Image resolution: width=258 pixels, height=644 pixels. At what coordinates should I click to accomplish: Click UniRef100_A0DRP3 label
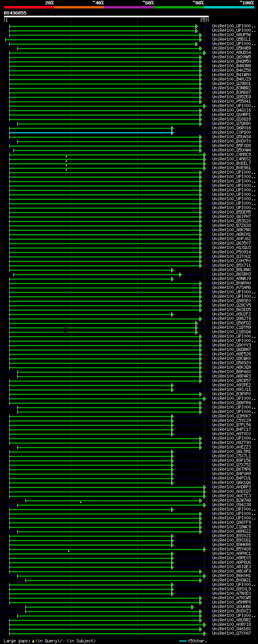point(231,487)
